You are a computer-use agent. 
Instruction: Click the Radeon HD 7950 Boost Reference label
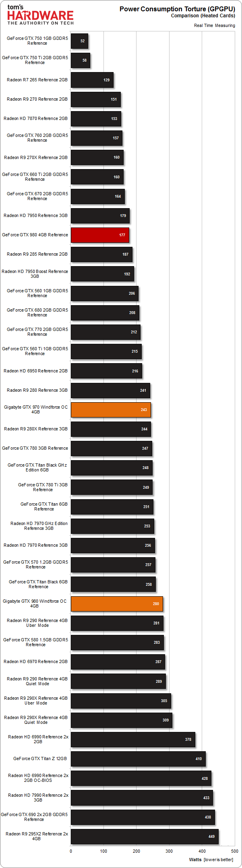(x=35, y=274)
